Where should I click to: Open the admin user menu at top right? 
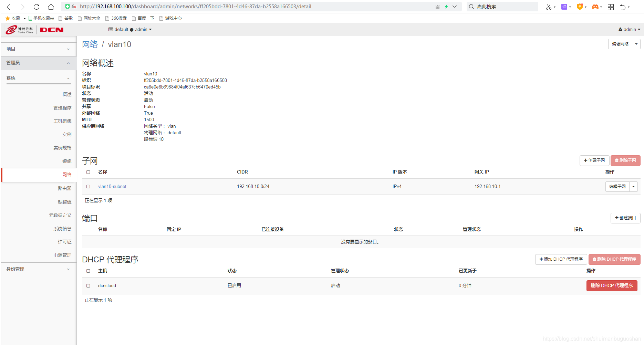pos(630,30)
